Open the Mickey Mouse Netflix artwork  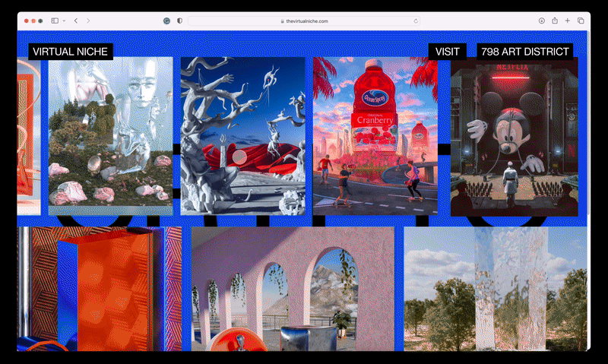[x=515, y=137]
